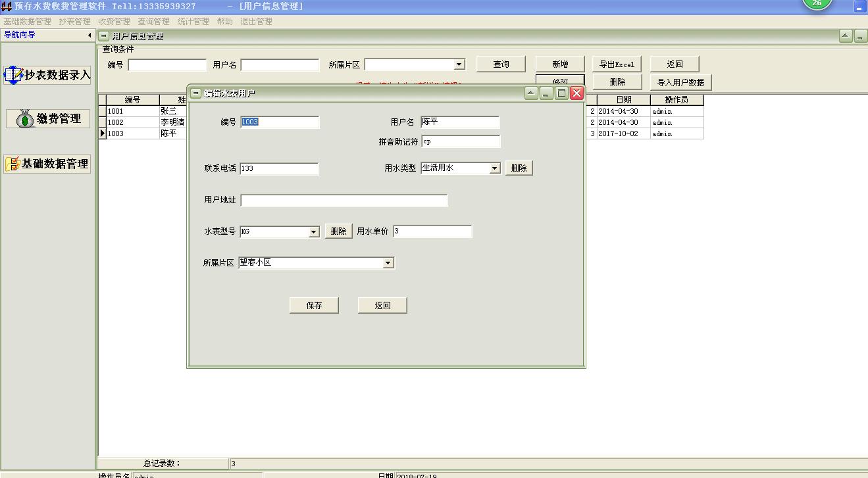Focus the 编号 query input field

pos(167,65)
